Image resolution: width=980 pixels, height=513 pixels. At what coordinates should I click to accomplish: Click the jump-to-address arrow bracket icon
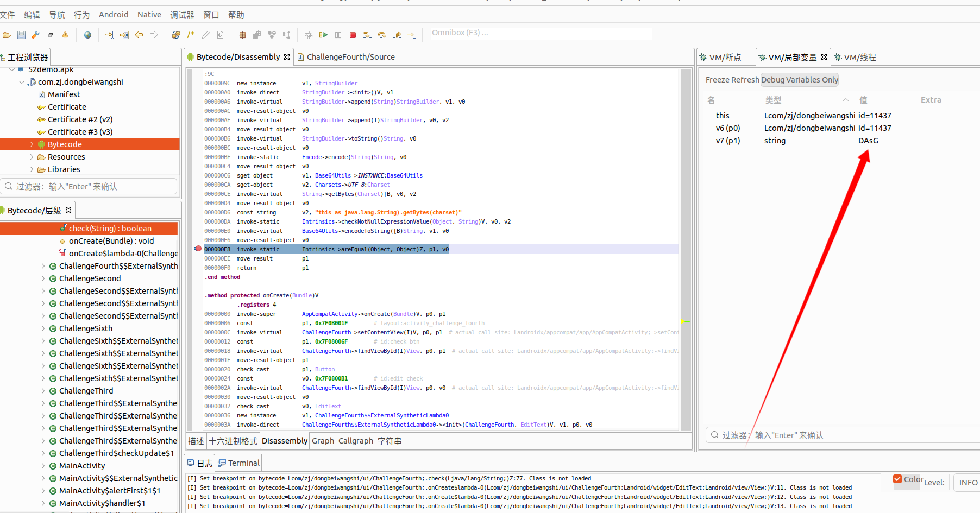[x=110, y=35]
